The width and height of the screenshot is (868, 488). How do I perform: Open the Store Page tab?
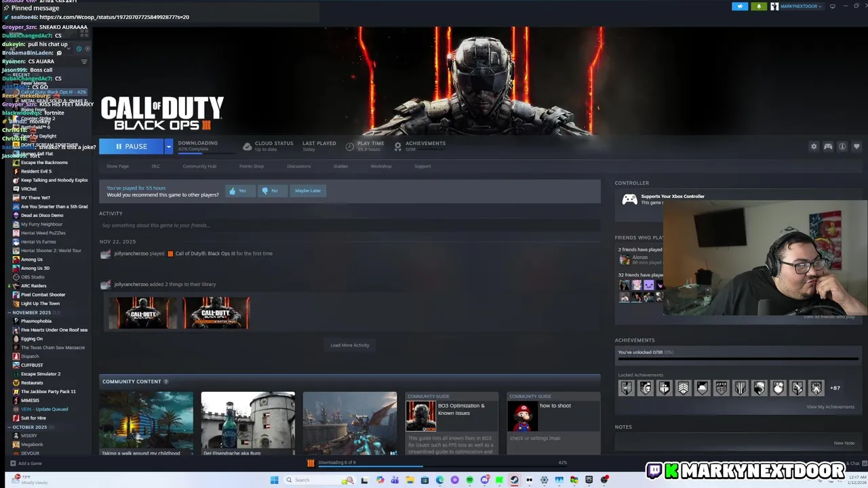(117, 166)
